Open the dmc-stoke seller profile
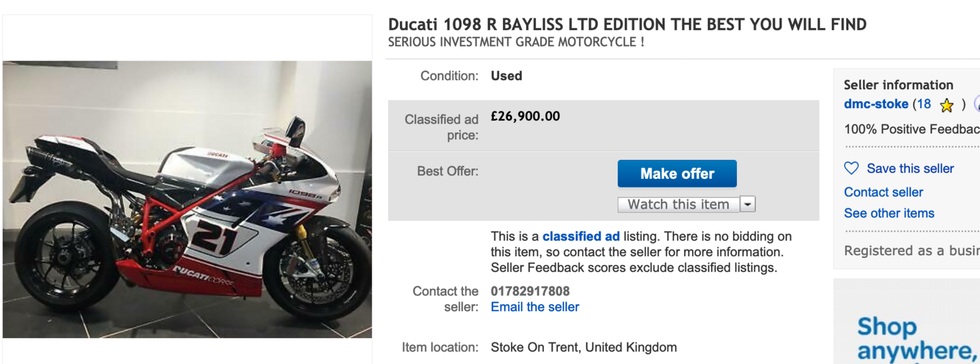 click(876, 104)
